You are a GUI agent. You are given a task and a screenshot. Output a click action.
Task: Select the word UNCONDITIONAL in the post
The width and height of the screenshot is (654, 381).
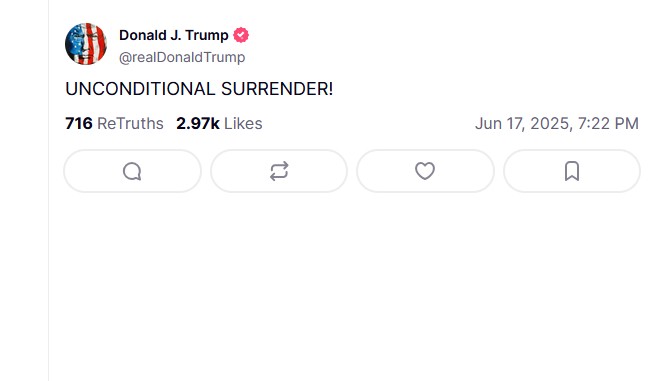pyautogui.click(x=140, y=89)
